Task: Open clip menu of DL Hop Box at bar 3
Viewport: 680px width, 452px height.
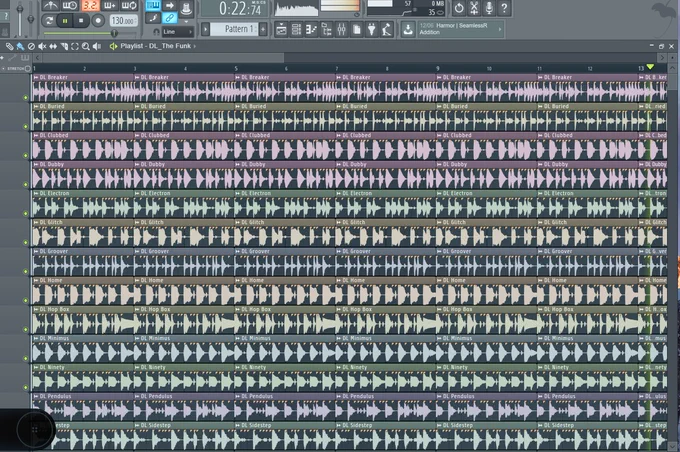Action: 137,309
